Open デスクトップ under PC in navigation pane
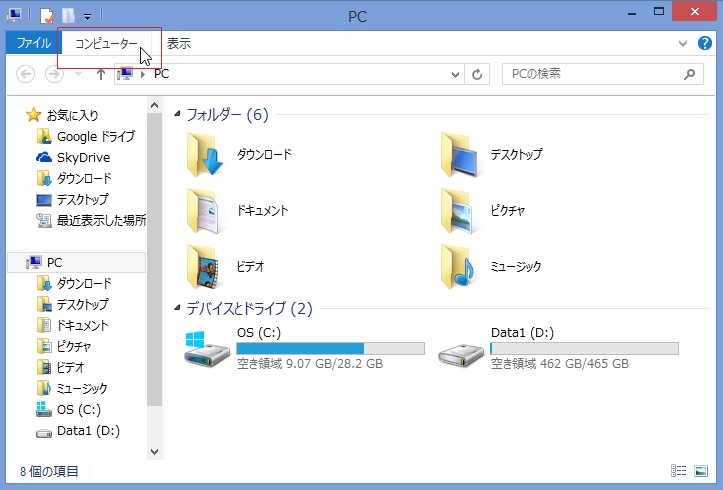The width and height of the screenshot is (723, 490). 72,305
